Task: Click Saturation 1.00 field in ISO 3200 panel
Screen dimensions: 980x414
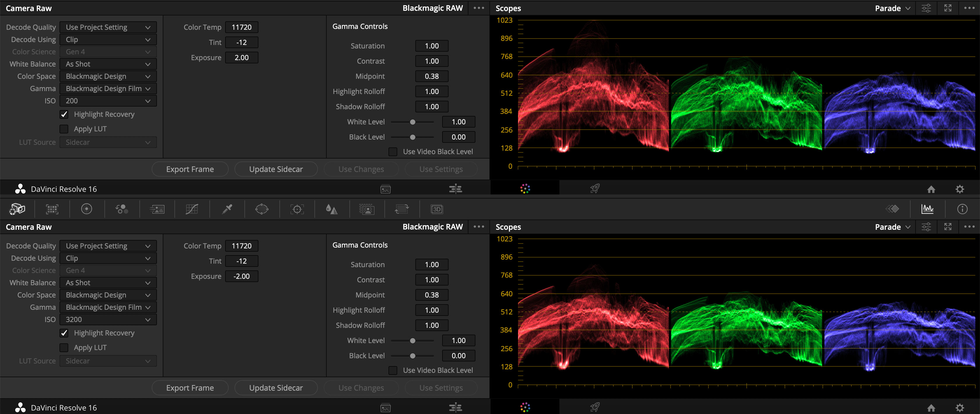Action: 432,264
